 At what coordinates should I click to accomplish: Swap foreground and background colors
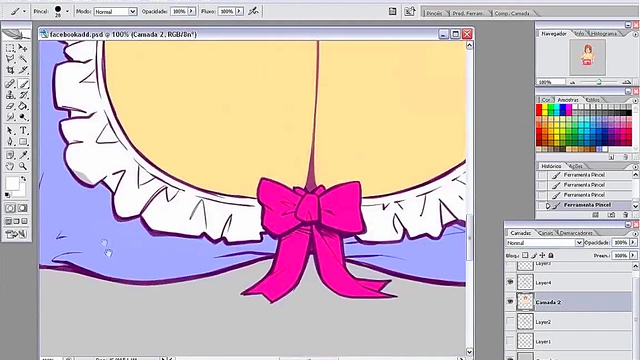click(x=24, y=179)
